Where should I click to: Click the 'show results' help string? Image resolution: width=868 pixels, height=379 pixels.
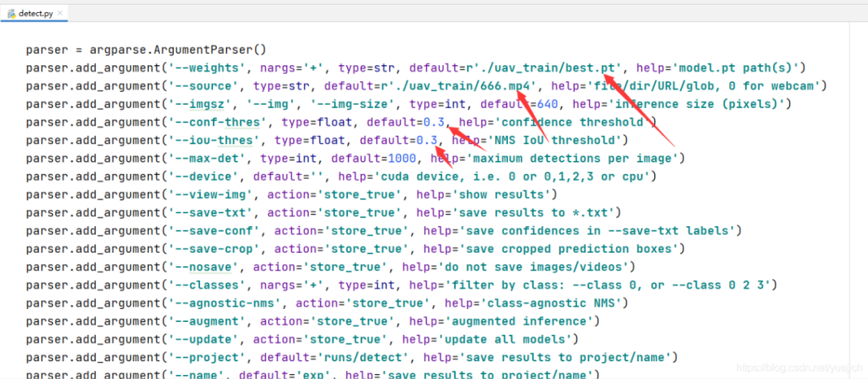[502, 195]
